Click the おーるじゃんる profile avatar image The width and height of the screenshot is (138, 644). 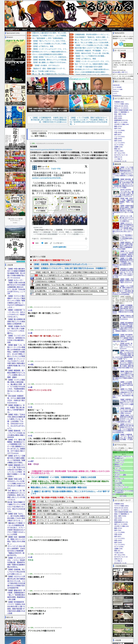[x=123, y=55]
